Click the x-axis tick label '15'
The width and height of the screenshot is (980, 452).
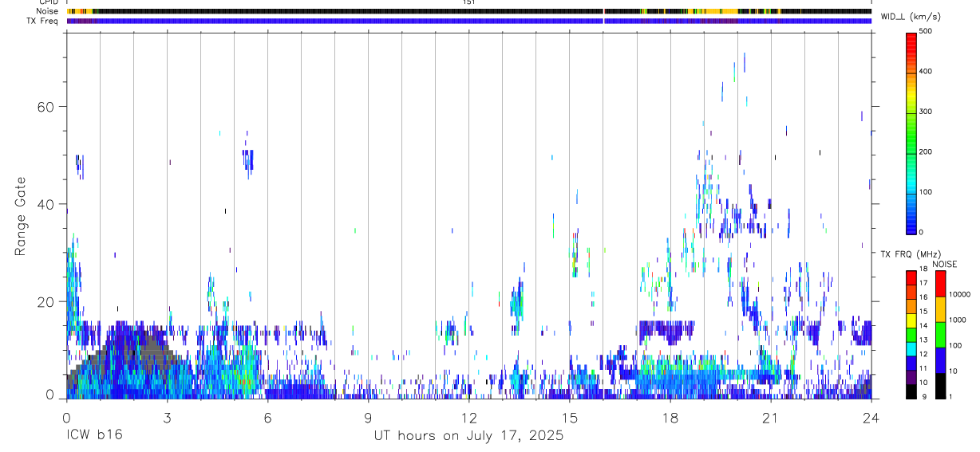click(569, 419)
